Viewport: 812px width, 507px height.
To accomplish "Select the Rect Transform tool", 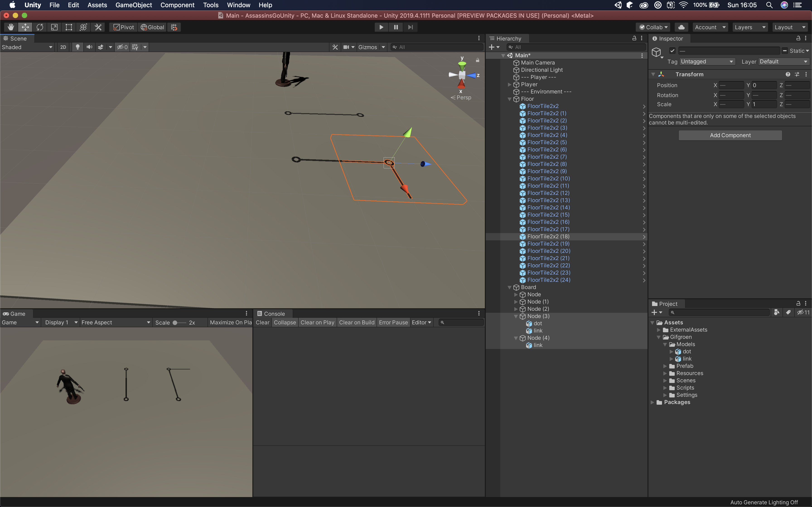I will pyautogui.click(x=69, y=27).
